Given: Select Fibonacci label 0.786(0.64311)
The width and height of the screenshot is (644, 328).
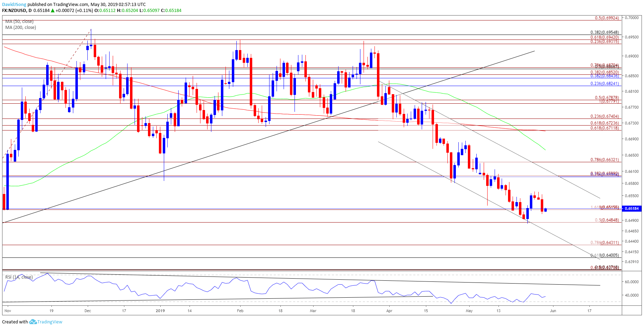Looking at the screenshot, I should click(605, 243).
